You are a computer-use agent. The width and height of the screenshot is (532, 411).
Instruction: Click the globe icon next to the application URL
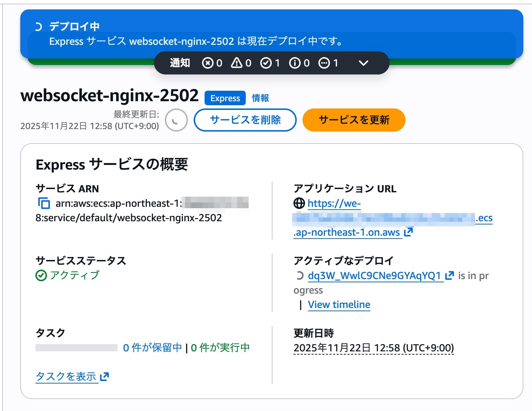[299, 204]
